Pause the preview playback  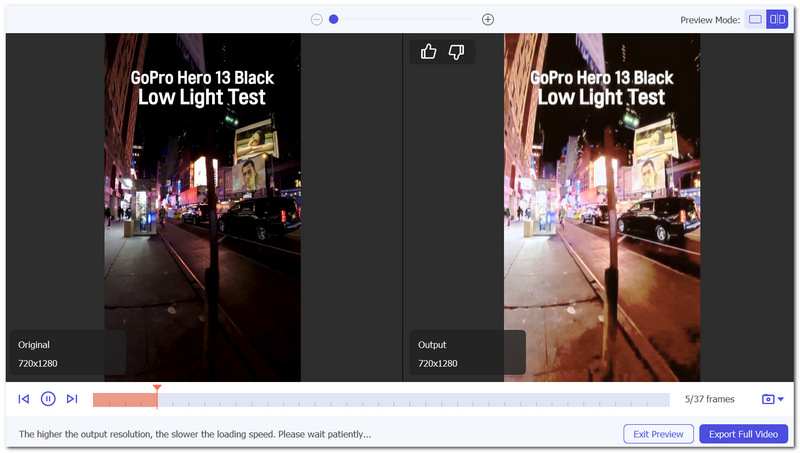(48, 399)
